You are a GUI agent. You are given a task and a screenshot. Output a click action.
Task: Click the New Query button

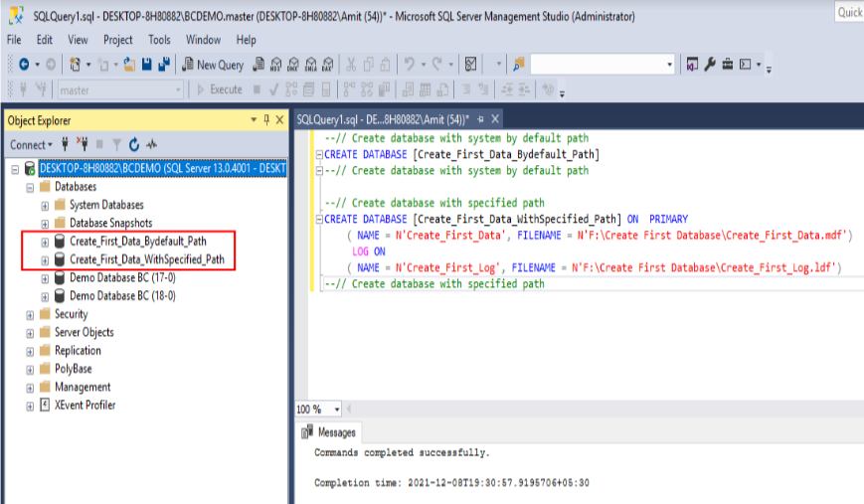point(213,65)
